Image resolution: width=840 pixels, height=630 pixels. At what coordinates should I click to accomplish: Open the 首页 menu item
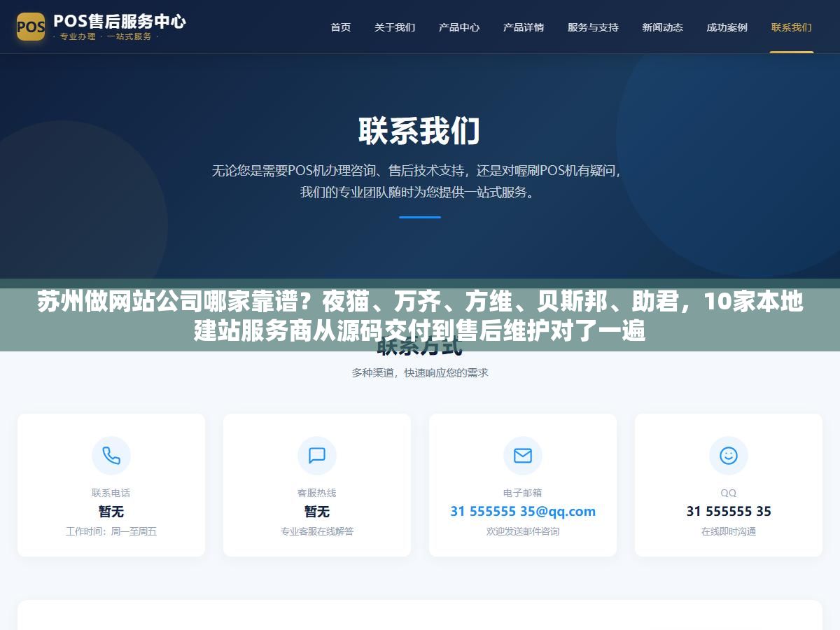click(x=341, y=27)
